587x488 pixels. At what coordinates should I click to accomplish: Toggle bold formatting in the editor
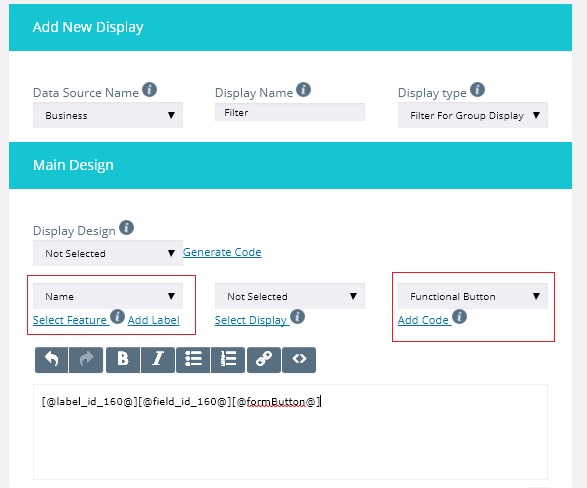(x=123, y=360)
